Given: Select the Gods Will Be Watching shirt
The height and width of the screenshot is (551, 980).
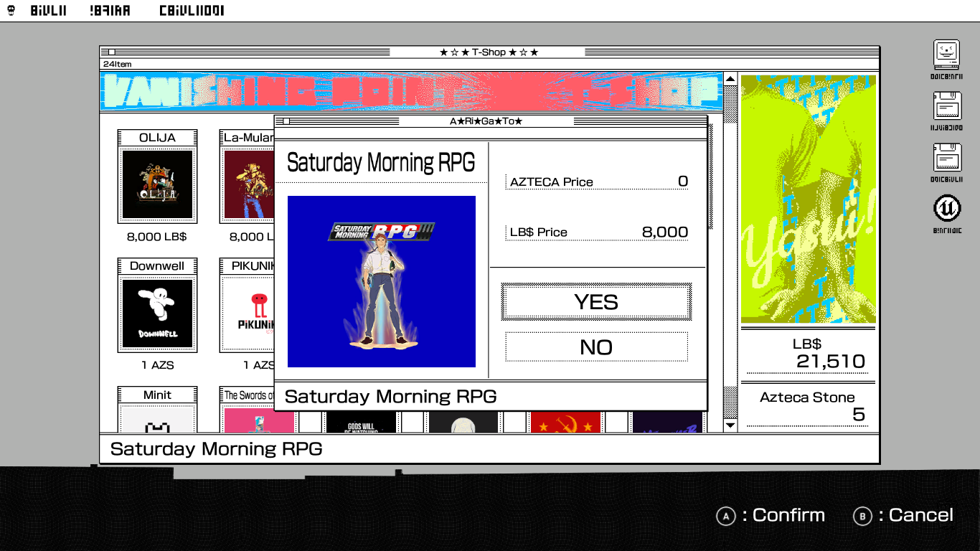Looking at the screenshot, I should [361, 423].
